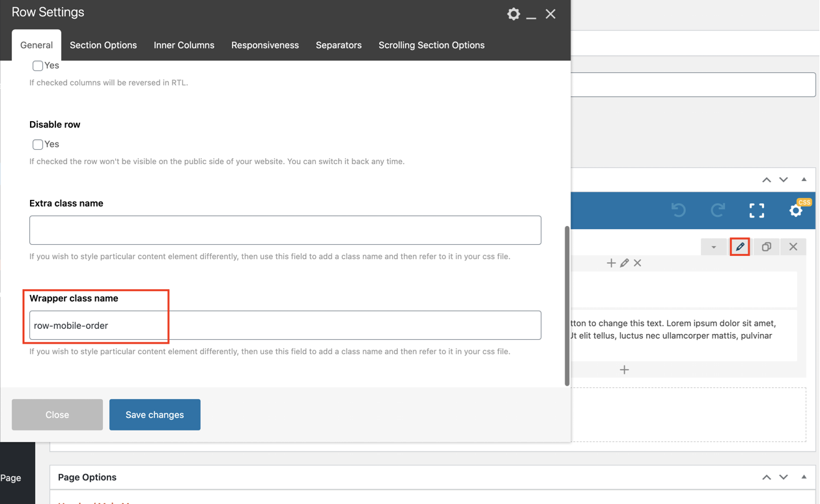Click the RTL reversed columns hint text

coord(109,83)
